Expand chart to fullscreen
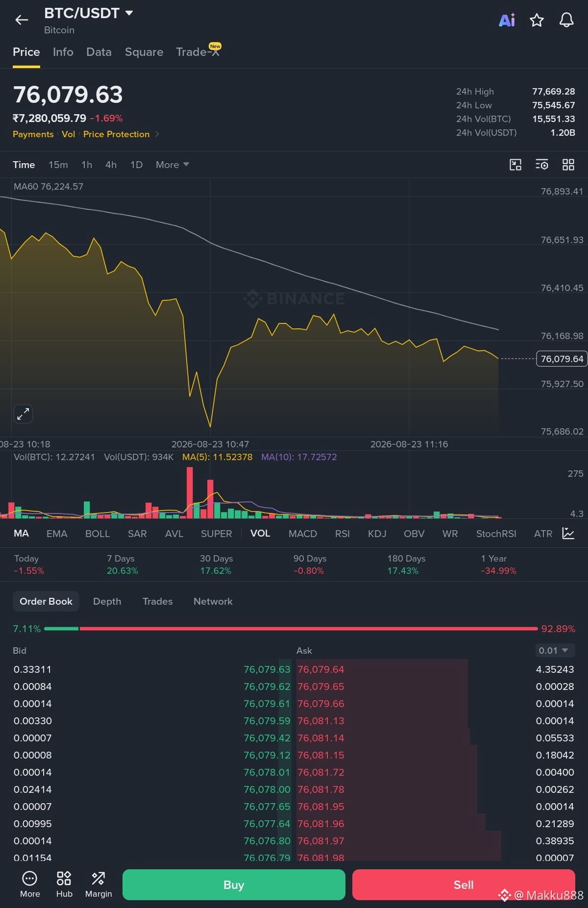Image resolution: width=588 pixels, height=908 pixels. point(23,414)
